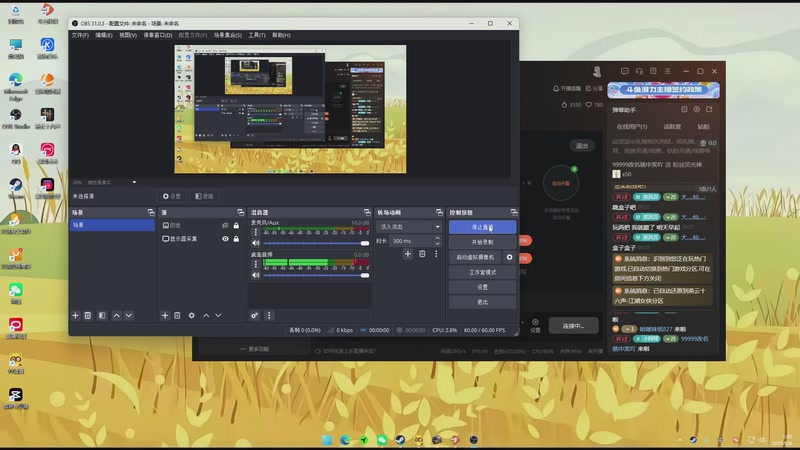Hide the 显示器采集 source with eye icon
Screen dimensions: 800x450
click(x=225, y=239)
